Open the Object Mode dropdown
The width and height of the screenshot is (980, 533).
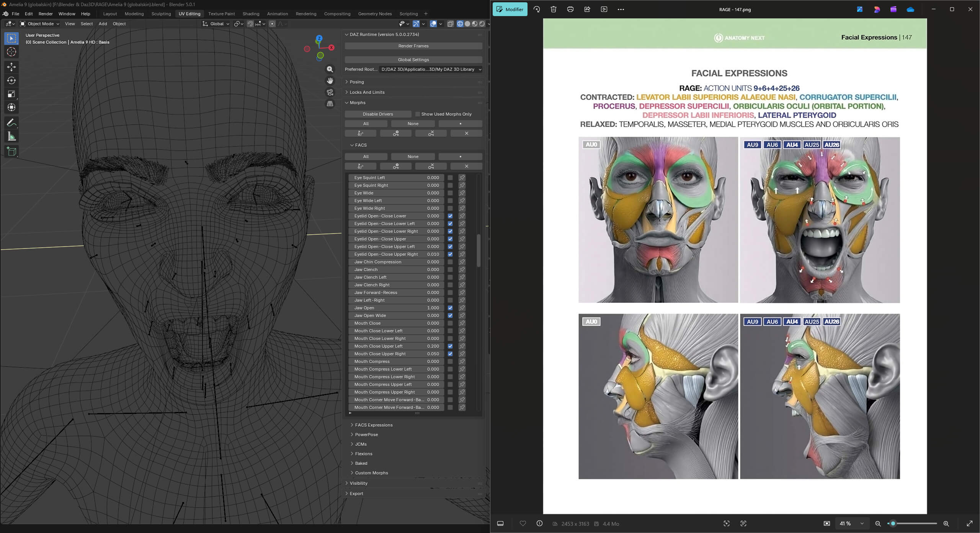pos(40,24)
